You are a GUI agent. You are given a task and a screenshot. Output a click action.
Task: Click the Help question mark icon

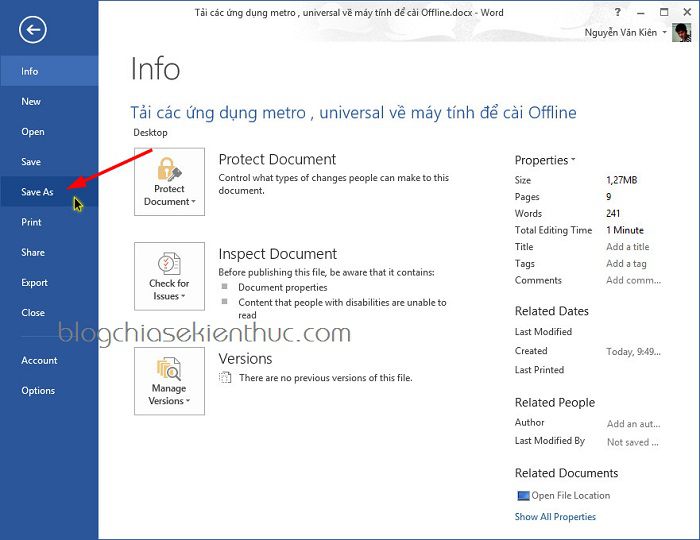click(x=617, y=12)
